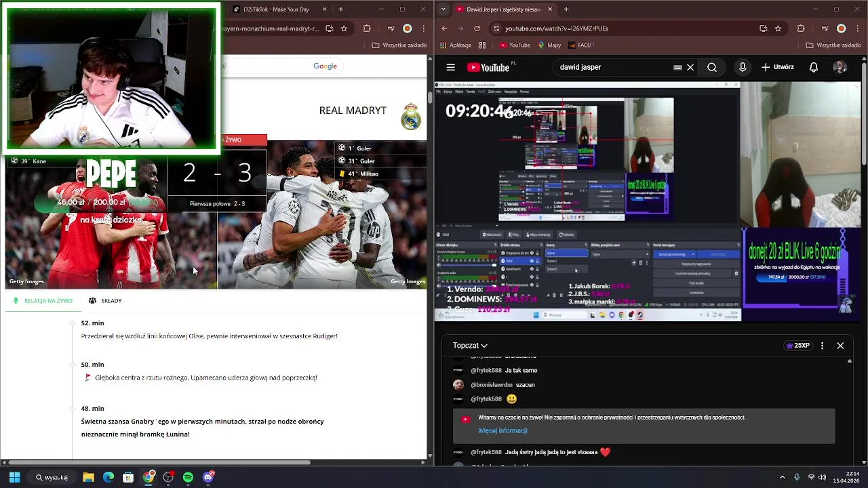Viewport: 868px width, 488px height.
Task: Open YouTube guide hamburger menu
Action: (450, 67)
